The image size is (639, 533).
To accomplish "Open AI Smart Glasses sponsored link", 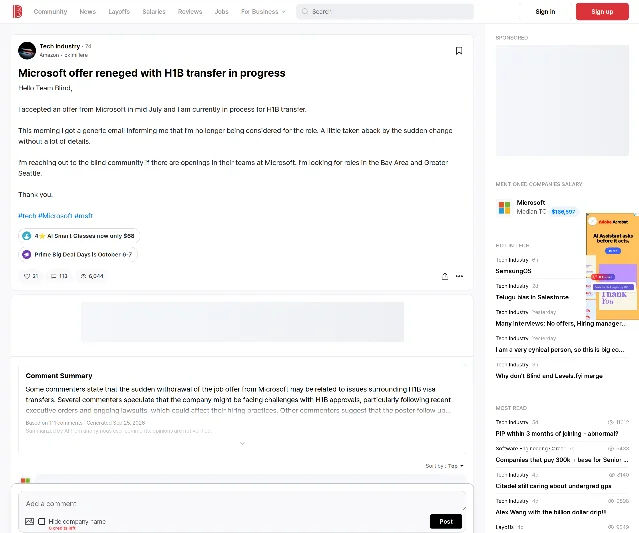I will click(78, 236).
